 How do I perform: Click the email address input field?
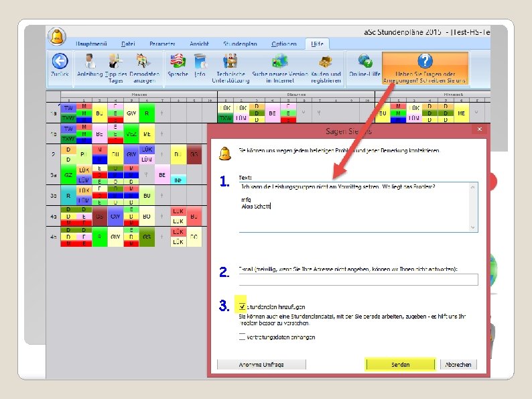click(358, 280)
